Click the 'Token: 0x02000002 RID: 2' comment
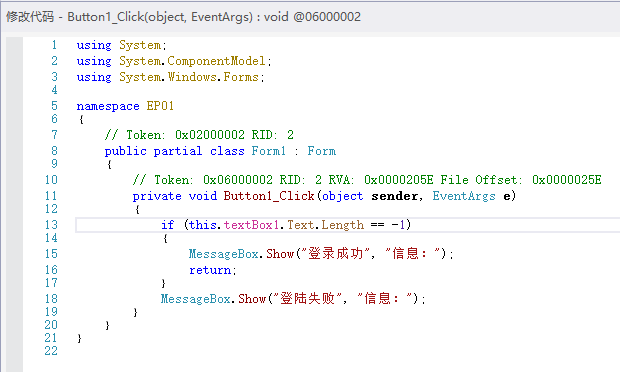The image size is (620, 372). [199, 135]
